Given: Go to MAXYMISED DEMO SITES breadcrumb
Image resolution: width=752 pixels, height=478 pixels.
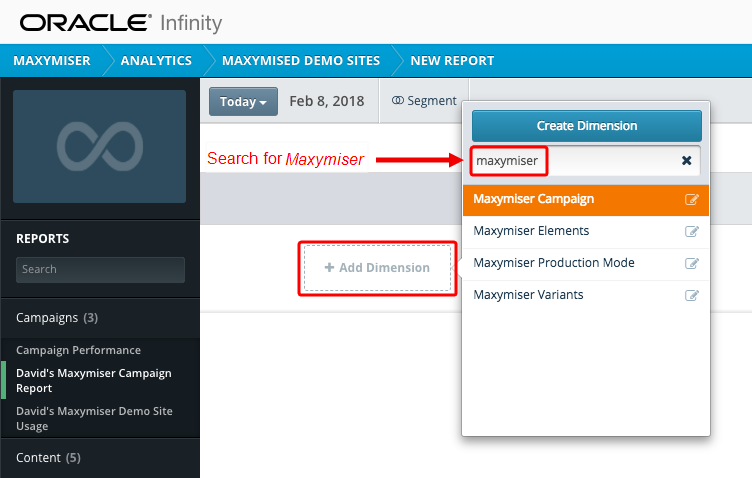Looking at the screenshot, I should [x=301, y=61].
